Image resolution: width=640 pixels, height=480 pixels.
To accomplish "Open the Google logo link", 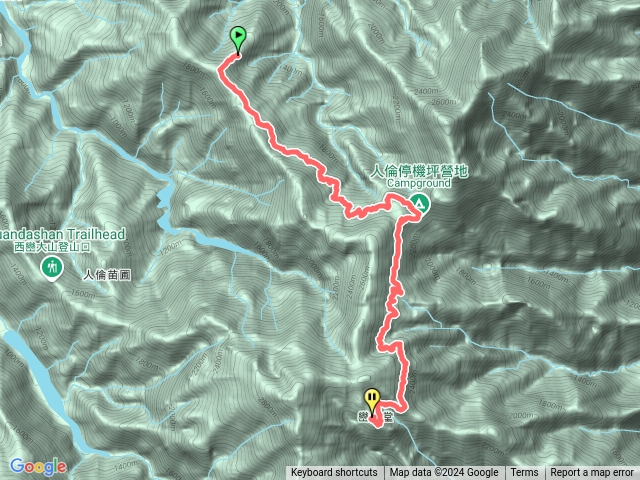I will [x=38, y=467].
